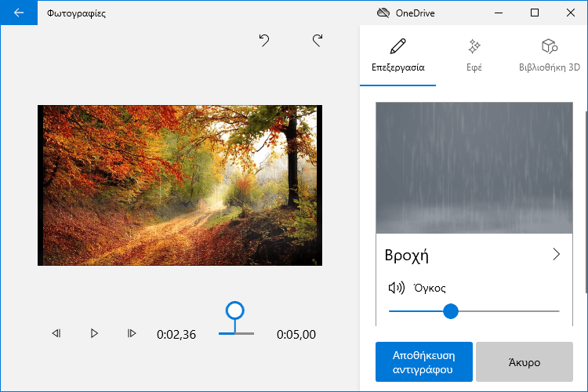This screenshot has height=392, width=588.
Task: Click the timeline playhead marker
Action: tap(235, 310)
